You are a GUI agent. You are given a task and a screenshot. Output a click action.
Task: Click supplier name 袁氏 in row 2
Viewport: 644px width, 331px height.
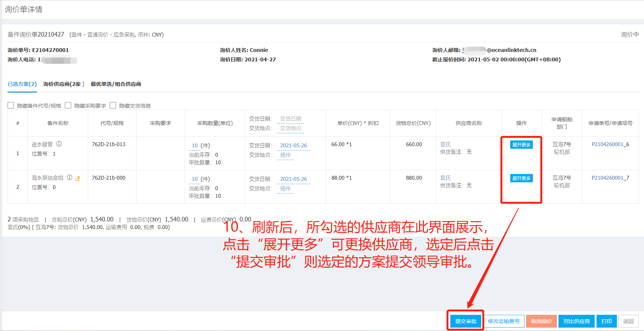pos(445,178)
